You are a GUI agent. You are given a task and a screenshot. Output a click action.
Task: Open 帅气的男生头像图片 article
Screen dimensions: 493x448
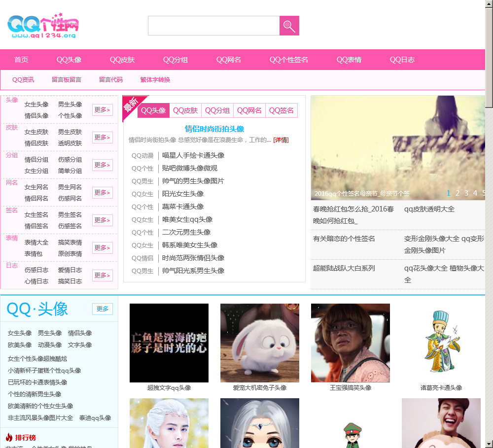click(x=193, y=181)
